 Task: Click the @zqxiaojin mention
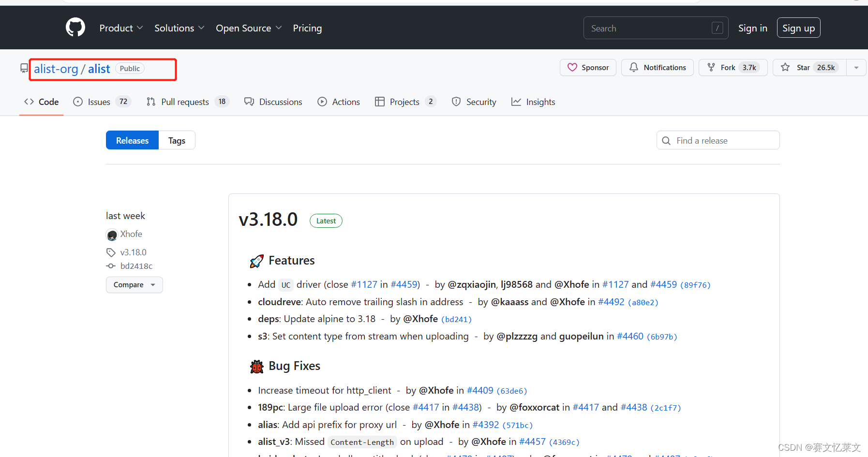(472, 284)
